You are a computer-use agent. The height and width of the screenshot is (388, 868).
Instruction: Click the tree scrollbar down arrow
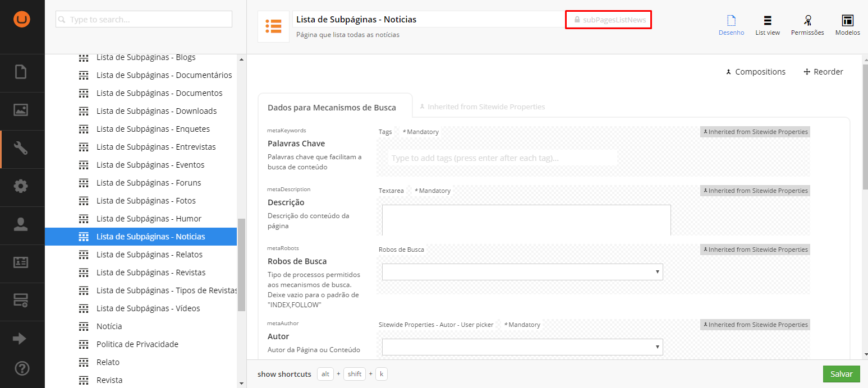point(242,384)
